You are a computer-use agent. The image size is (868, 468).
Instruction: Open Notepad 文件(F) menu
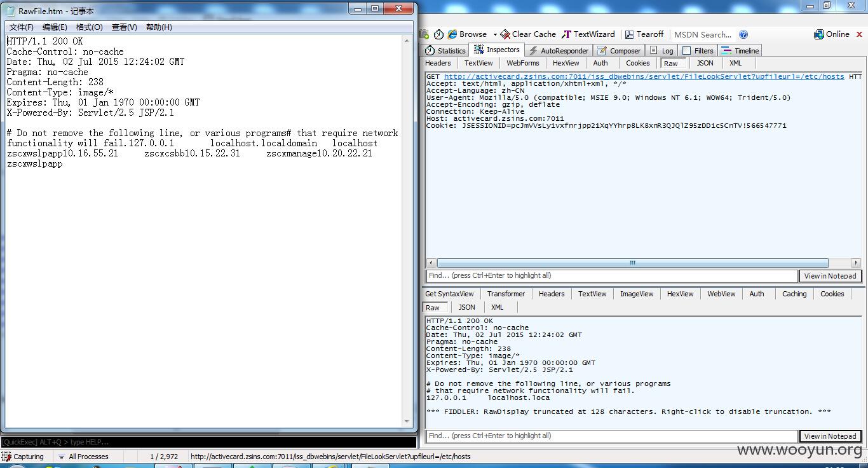[x=22, y=27]
